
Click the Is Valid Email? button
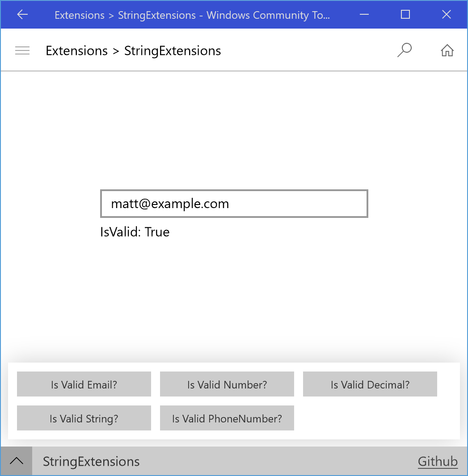[x=84, y=384]
